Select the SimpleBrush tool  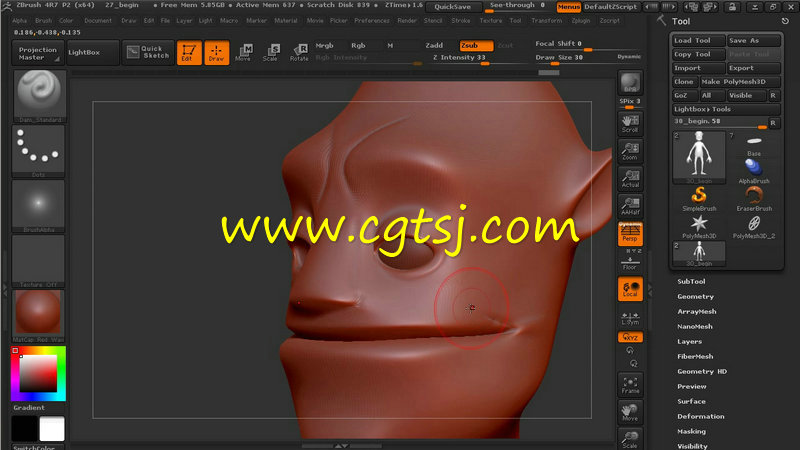(699, 198)
